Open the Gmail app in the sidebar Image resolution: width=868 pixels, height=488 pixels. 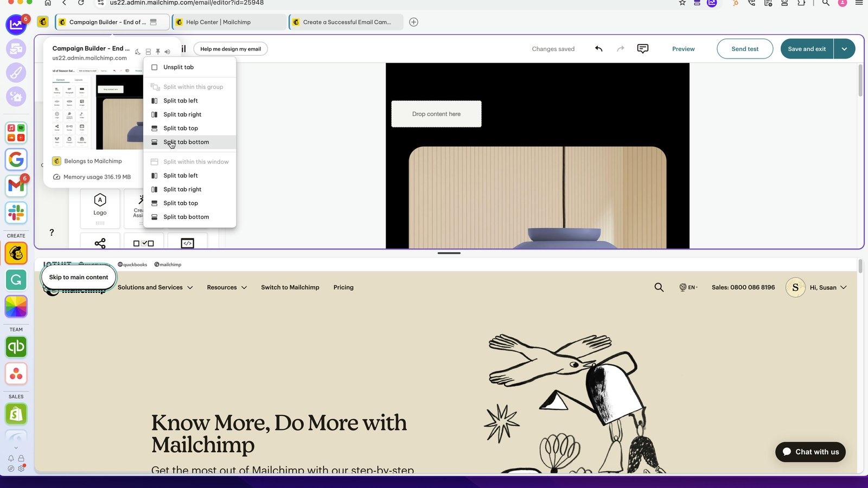coord(16,185)
